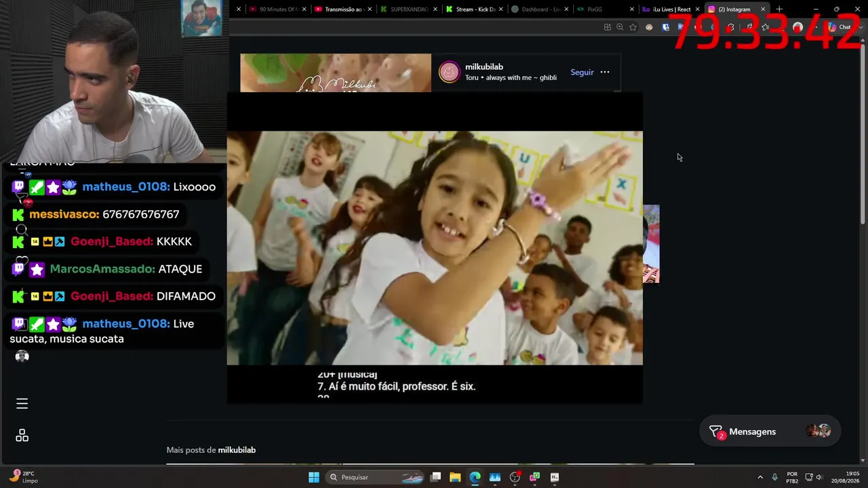Open the Mensagens floating button
The height and width of the screenshot is (488, 868).
tap(770, 432)
